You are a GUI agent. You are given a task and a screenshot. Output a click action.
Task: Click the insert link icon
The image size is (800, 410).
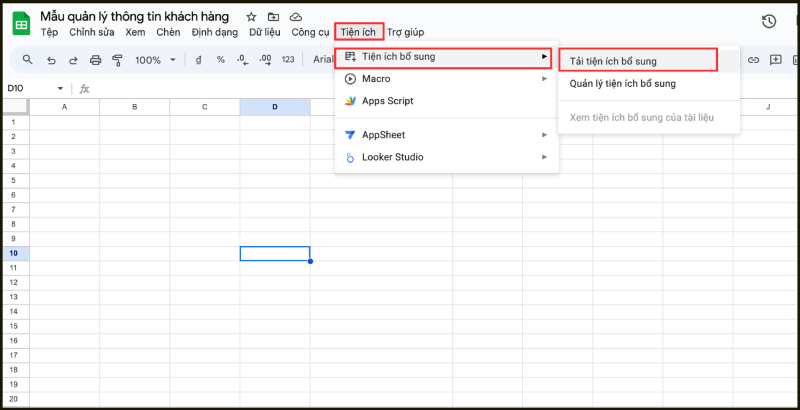(753, 60)
